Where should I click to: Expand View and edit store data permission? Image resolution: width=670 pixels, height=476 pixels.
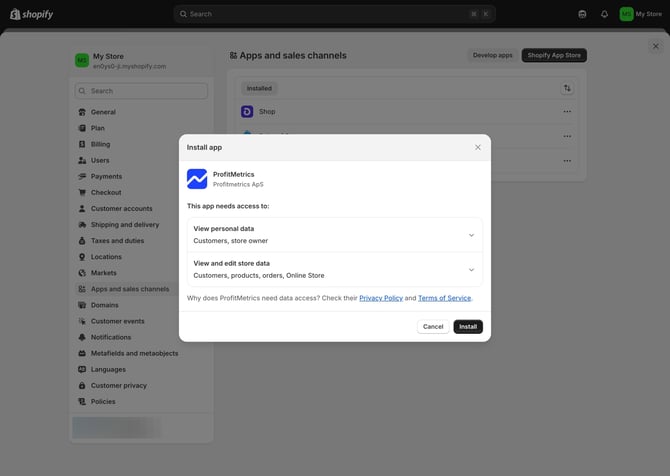(x=471, y=269)
